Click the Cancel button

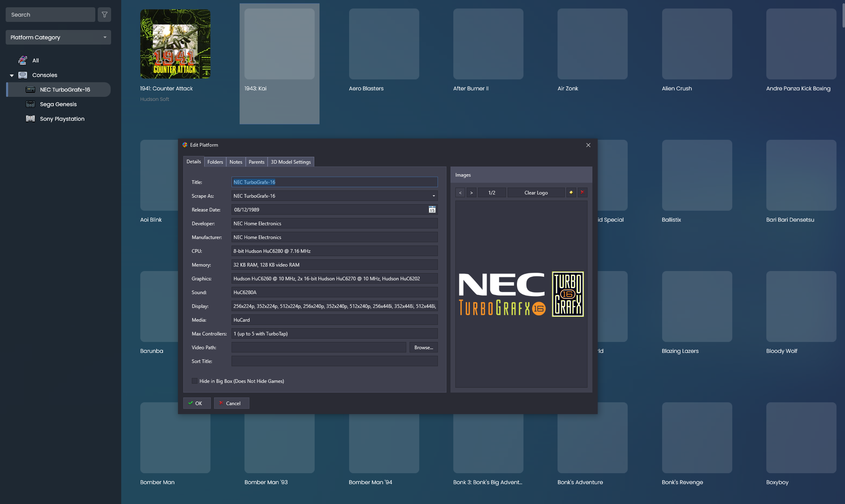[x=232, y=403]
